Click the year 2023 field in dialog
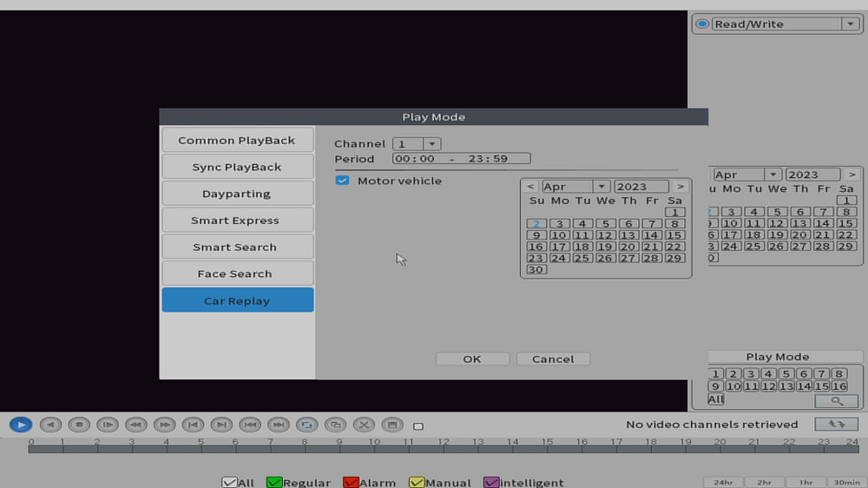 (641, 187)
